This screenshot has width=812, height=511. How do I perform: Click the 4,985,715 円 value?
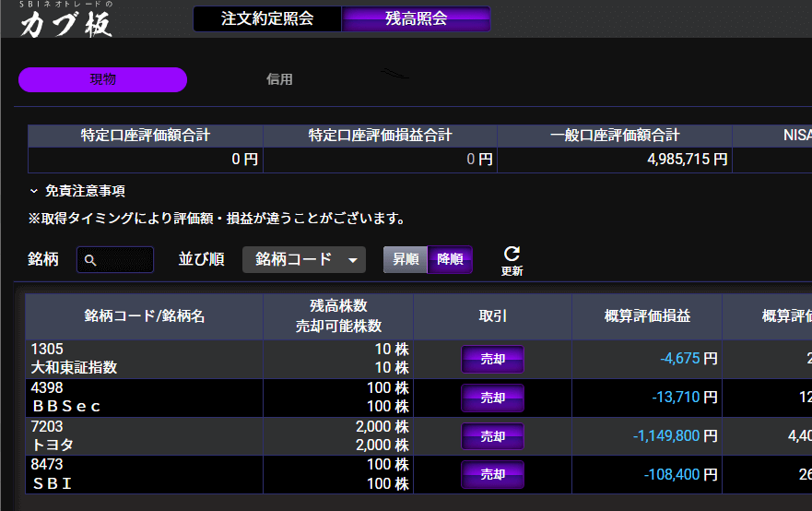coord(688,159)
